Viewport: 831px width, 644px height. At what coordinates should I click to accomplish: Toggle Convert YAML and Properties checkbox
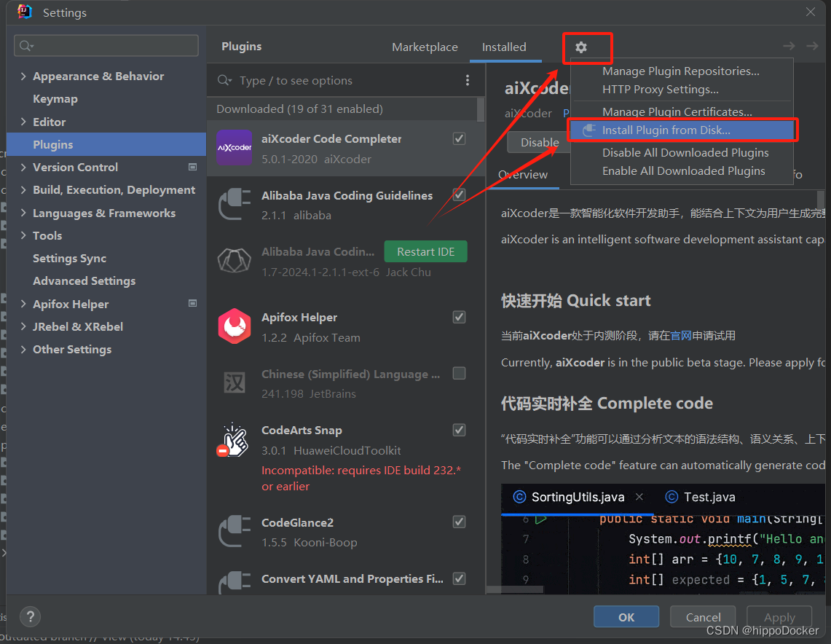coord(459,578)
